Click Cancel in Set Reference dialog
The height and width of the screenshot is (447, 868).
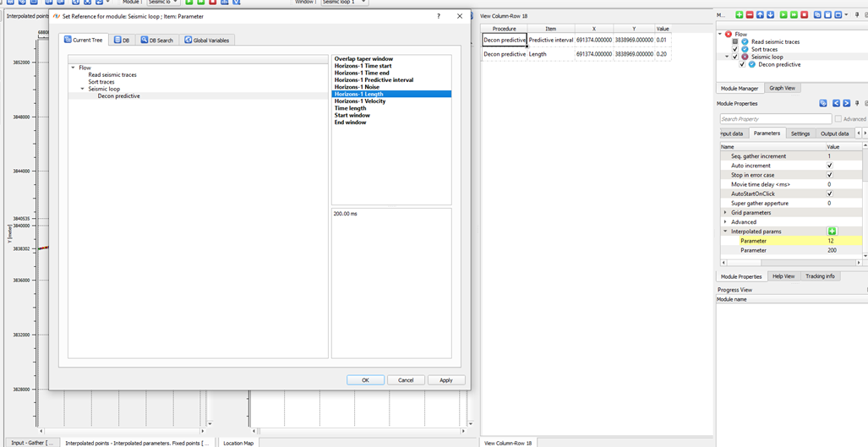tap(406, 380)
